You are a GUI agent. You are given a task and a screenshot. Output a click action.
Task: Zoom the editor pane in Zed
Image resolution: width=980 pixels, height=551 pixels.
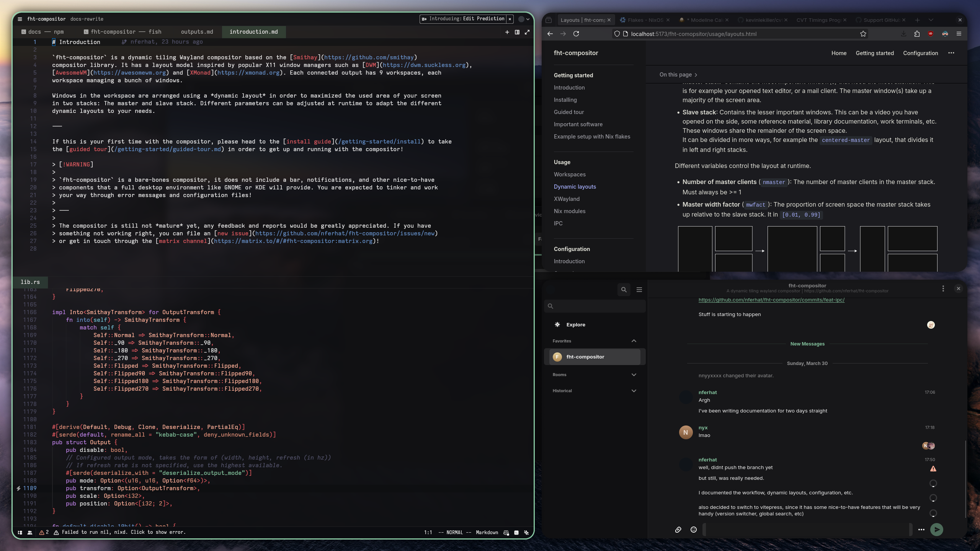tap(527, 32)
